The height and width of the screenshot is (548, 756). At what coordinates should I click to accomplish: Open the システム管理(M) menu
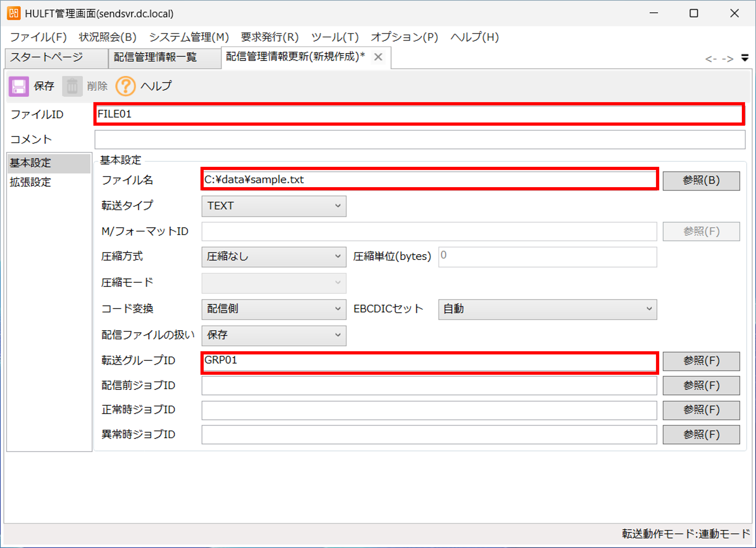coord(189,37)
